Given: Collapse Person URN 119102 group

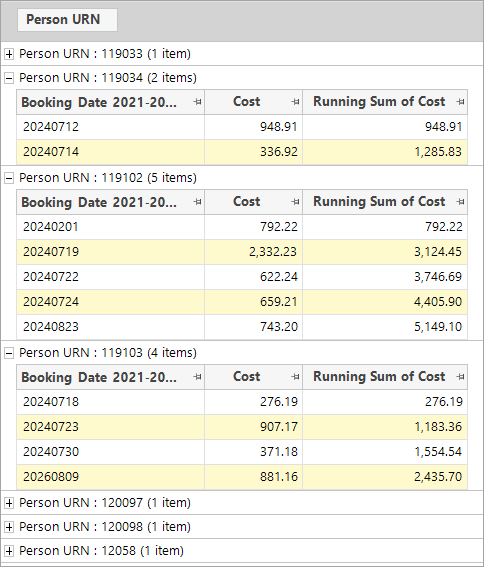Looking at the screenshot, I should (x=9, y=178).
